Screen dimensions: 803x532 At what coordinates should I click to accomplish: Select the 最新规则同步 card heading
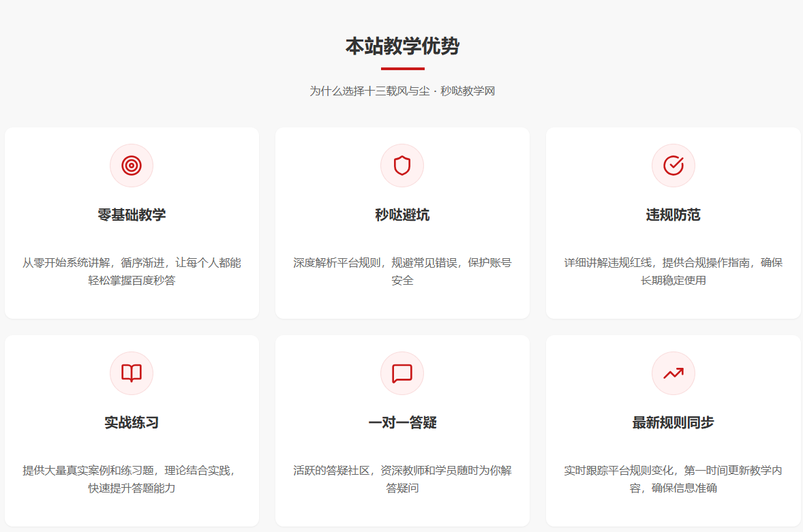[673, 423]
